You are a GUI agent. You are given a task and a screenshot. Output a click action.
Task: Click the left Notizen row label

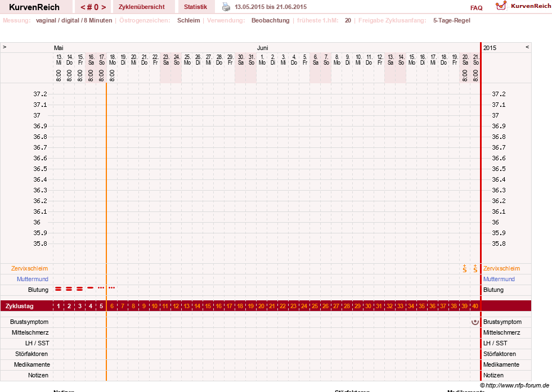[x=38, y=376]
